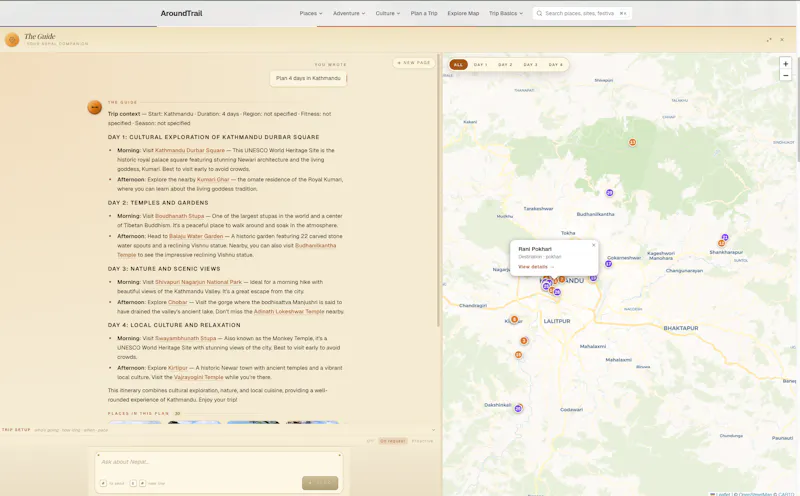Open the Boudhanath Stupa link
Screen dimensions: 800x496
180,216
